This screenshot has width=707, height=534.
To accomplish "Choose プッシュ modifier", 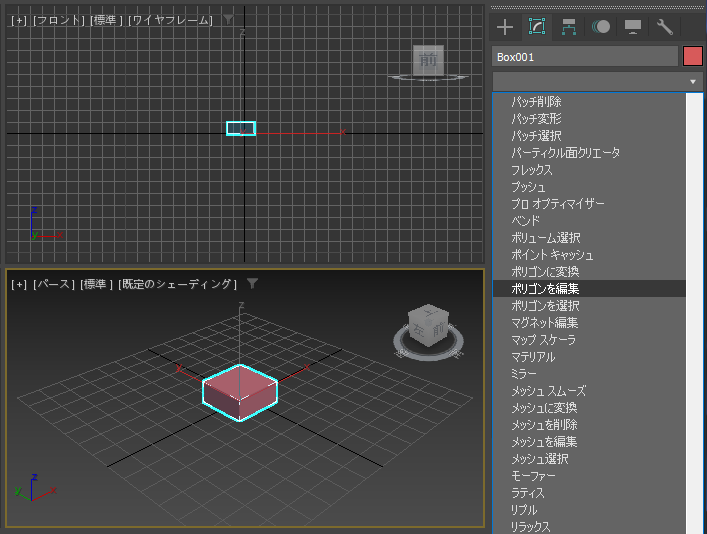I will click(x=589, y=187).
